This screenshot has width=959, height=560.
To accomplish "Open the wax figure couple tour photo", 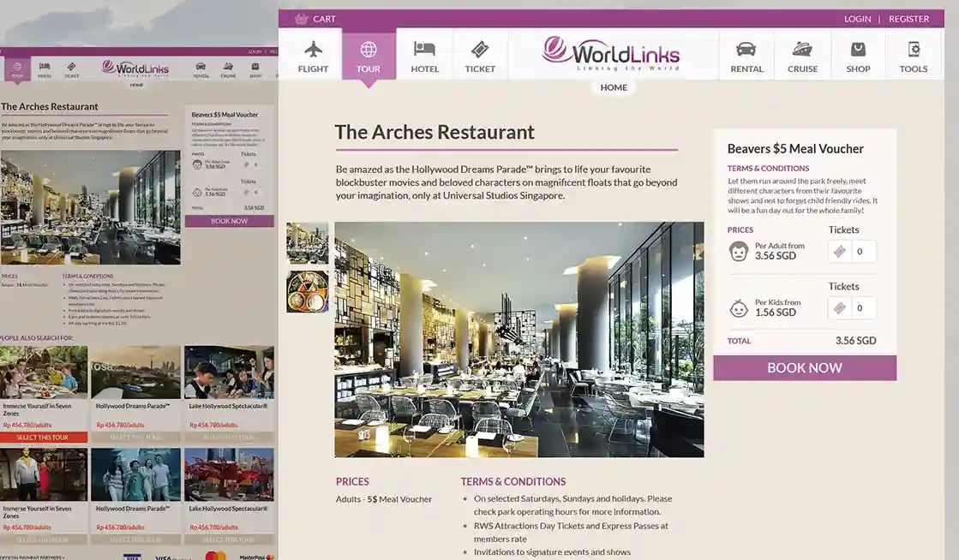I will pyautogui.click(x=44, y=474).
